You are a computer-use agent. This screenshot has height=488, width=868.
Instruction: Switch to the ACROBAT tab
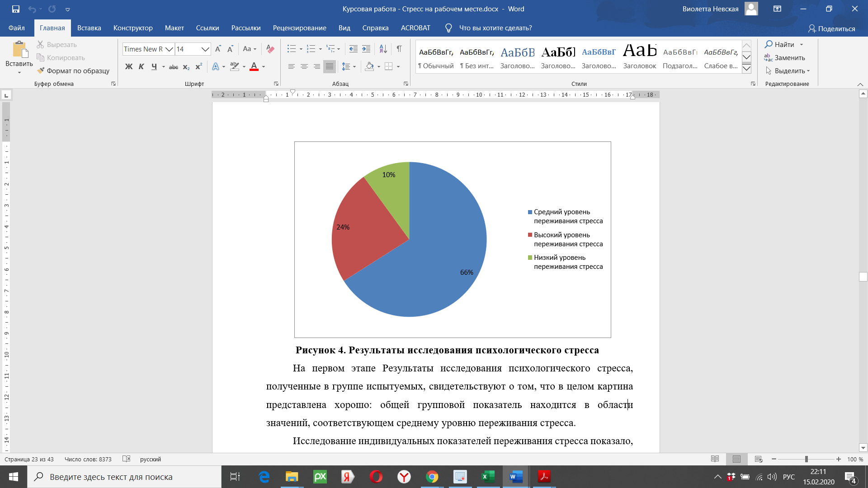pyautogui.click(x=415, y=28)
